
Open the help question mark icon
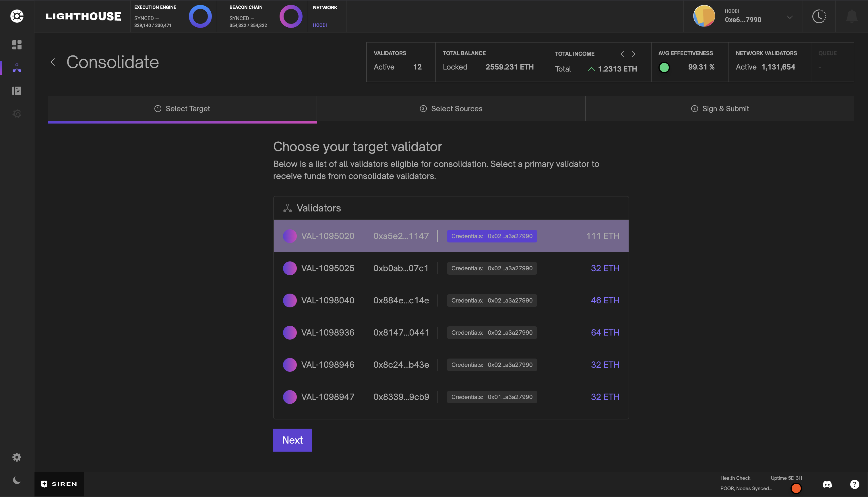(854, 484)
